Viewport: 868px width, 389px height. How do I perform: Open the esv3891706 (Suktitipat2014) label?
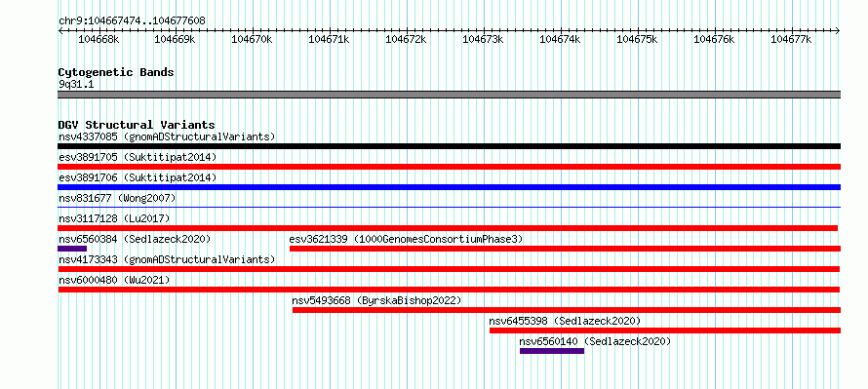(x=138, y=177)
